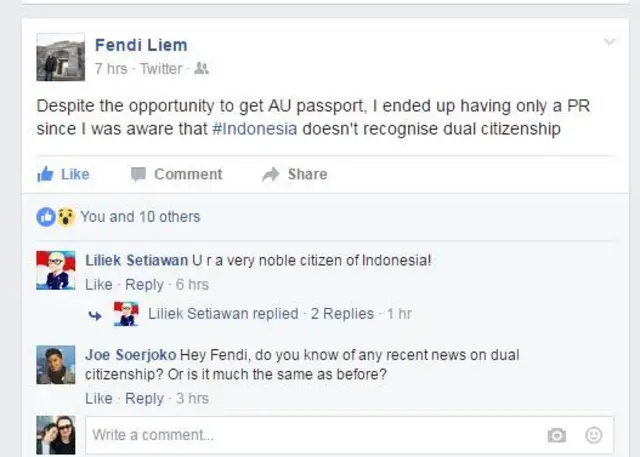Open the Twitter source link
The width and height of the screenshot is (640, 457).
click(161, 69)
